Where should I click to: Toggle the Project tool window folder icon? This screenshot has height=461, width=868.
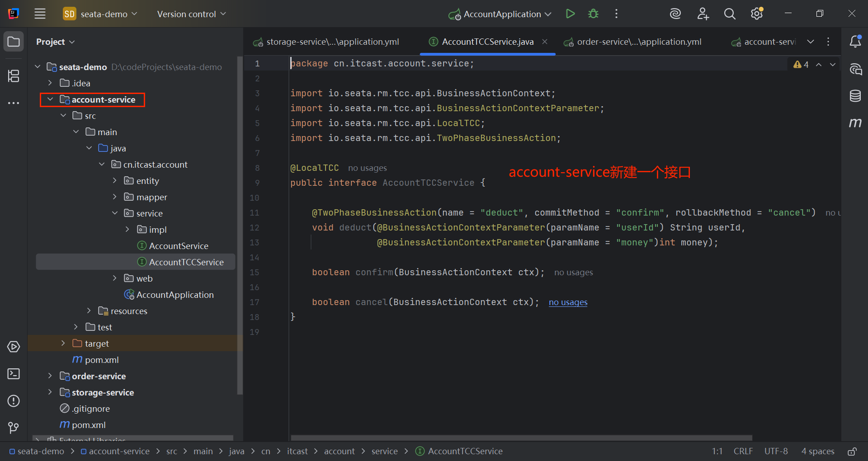point(14,42)
